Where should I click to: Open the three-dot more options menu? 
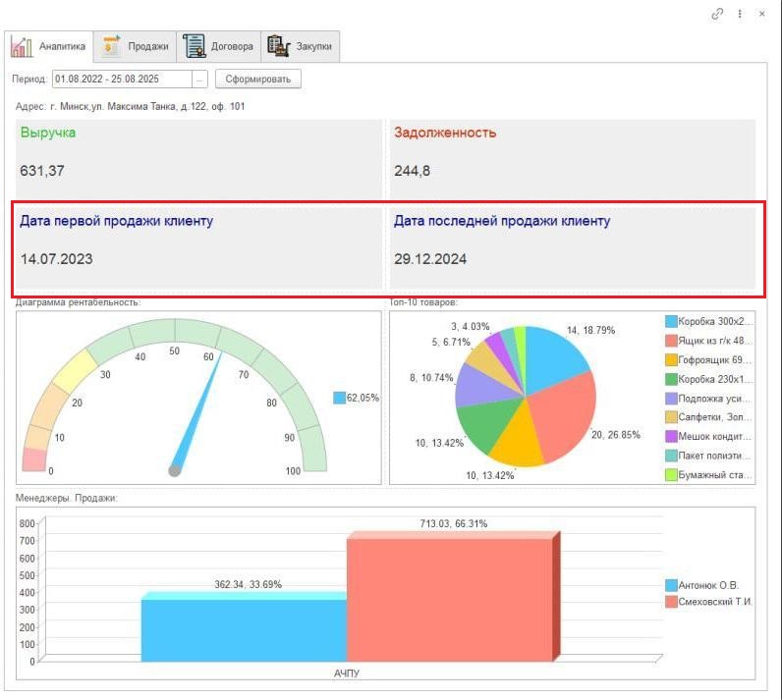(x=740, y=14)
